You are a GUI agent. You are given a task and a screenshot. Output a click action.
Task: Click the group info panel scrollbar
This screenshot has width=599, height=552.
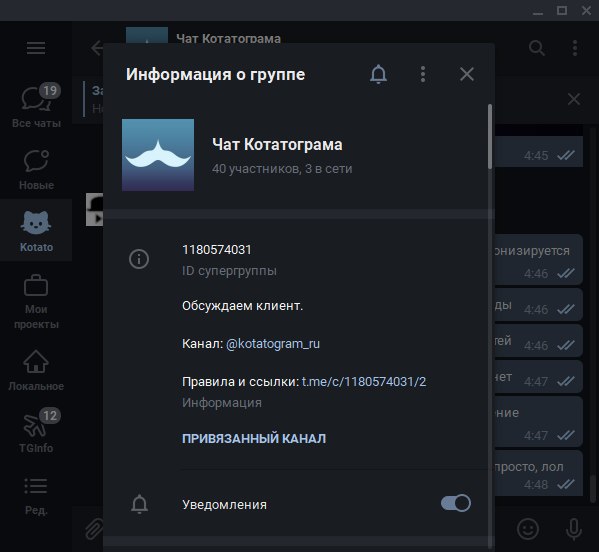pyautogui.click(x=490, y=136)
